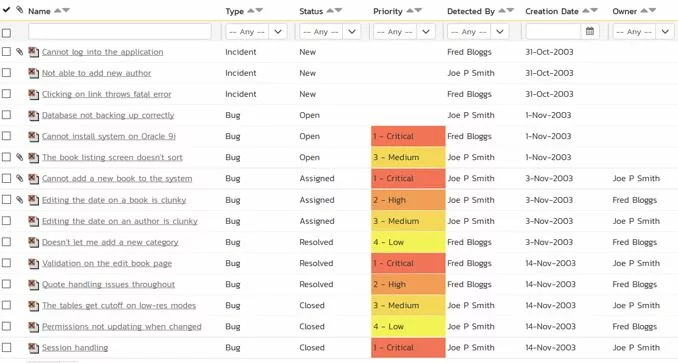Click Assigned status in Cannot add a new book row
The image size is (678, 363).
pyautogui.click(x=317, y=178)
